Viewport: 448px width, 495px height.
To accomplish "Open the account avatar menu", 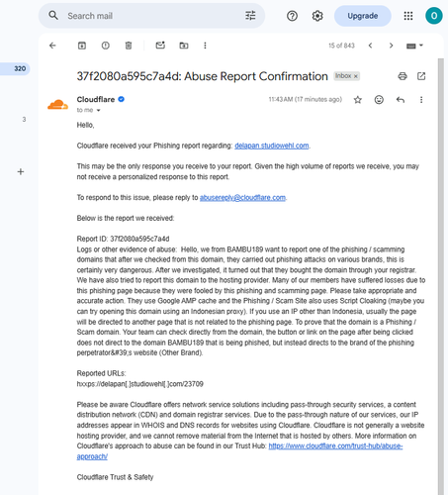I will click(x=434, y=16).
